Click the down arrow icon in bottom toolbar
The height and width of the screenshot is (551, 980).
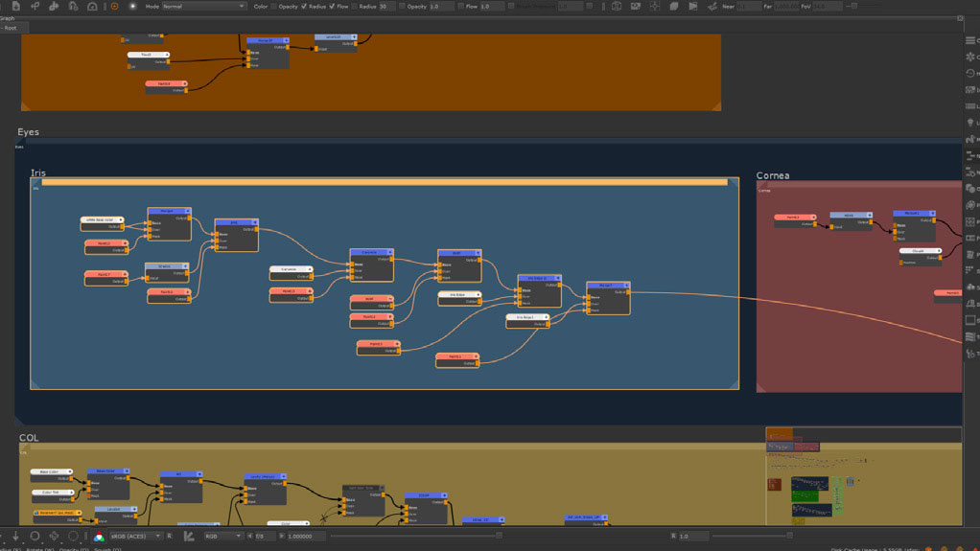15,536
